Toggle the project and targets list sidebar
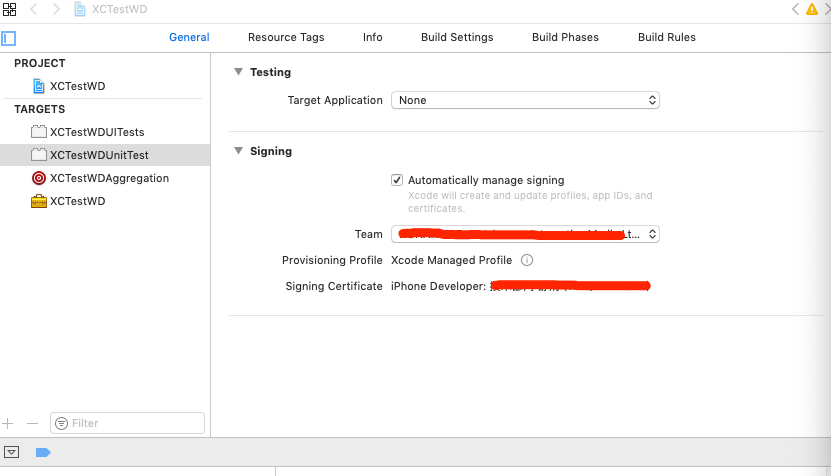 click(9, 38)
